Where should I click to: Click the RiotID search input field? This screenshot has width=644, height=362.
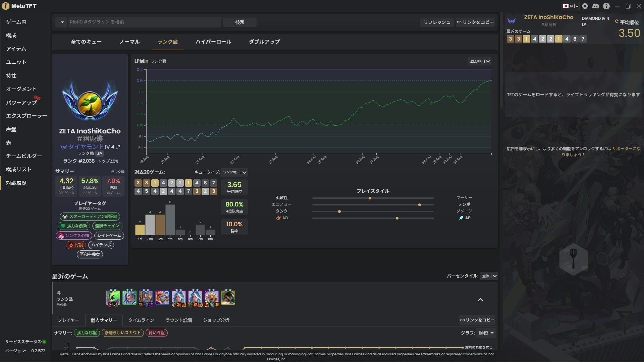(144, 22)
